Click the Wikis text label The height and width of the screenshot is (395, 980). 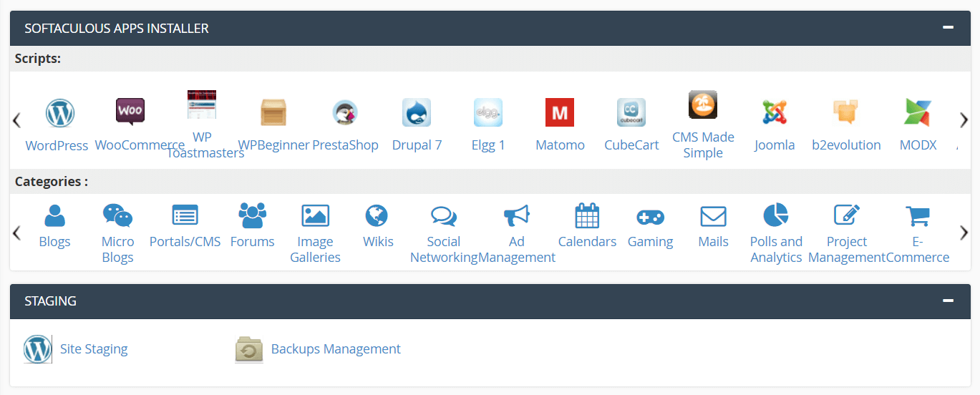pos(378,242)
